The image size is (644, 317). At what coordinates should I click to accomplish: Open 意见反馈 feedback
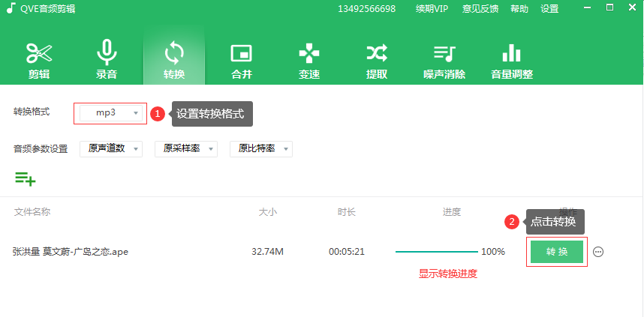(480, 8)
